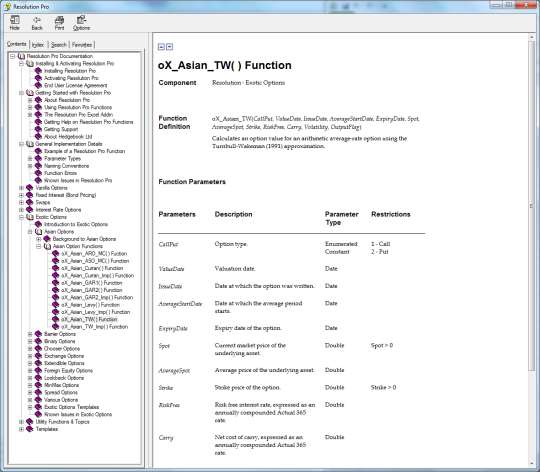Click the oX_Asian_Levy() Function icon
This screenshot has width=540, height=472.
(x=55, y=305)
